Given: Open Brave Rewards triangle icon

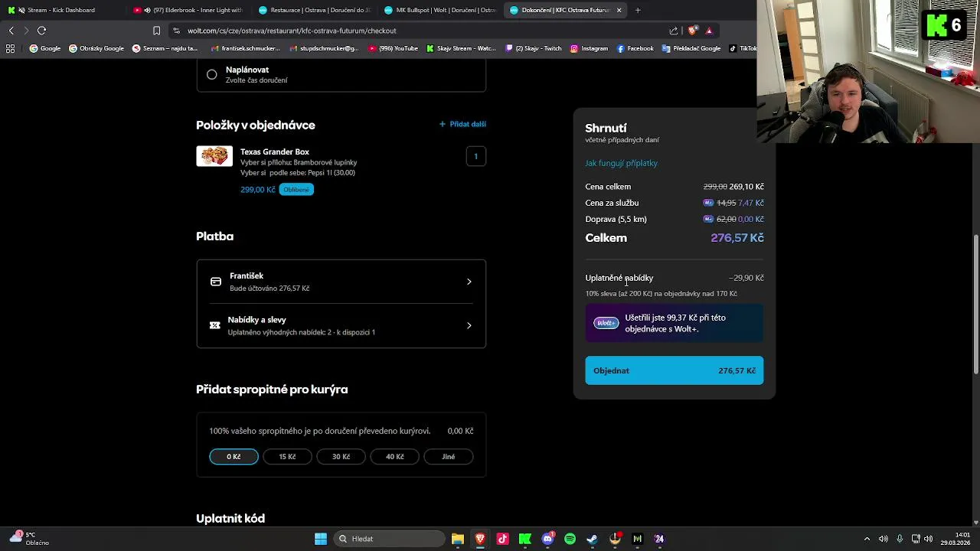Looking at the screenshot, I should (x=709, y=31).
